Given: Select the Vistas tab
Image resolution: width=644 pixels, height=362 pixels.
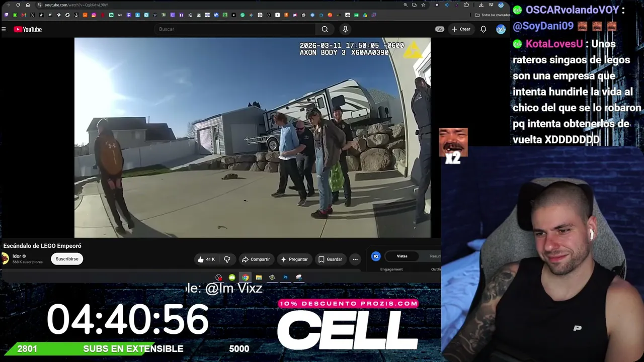Looking at the screenshot, I should coord(402,256).
